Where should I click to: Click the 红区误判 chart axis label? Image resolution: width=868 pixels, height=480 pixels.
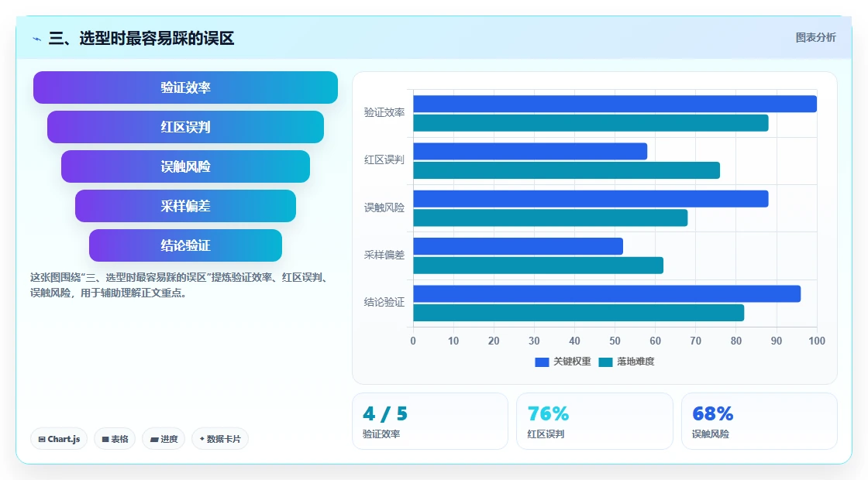click(384, 159)
